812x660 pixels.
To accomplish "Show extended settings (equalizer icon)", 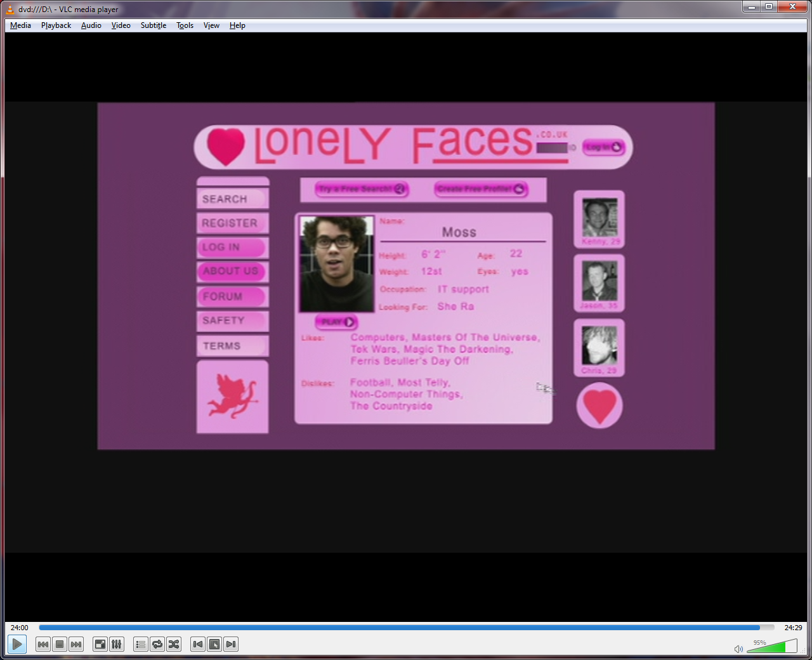I will [117, 645].
